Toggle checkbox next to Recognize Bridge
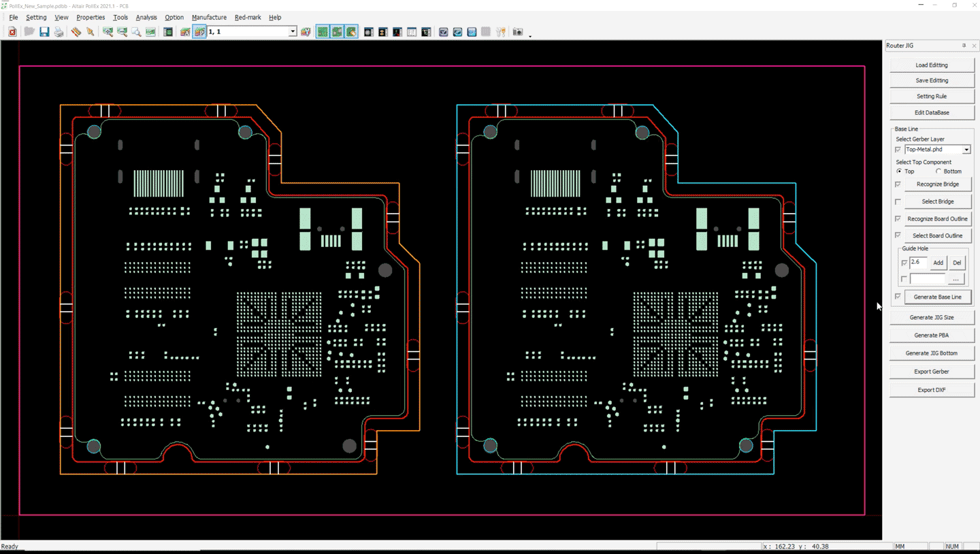This screenshot has height=554, width=980. [x=898, y=184]
